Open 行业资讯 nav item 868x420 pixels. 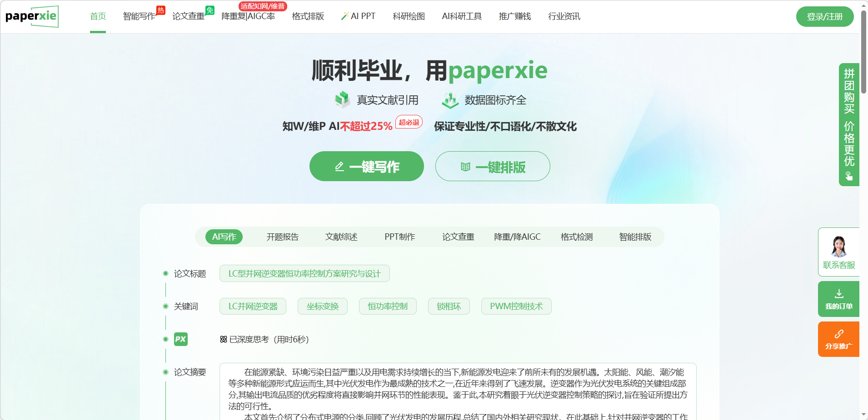[564, 16]
